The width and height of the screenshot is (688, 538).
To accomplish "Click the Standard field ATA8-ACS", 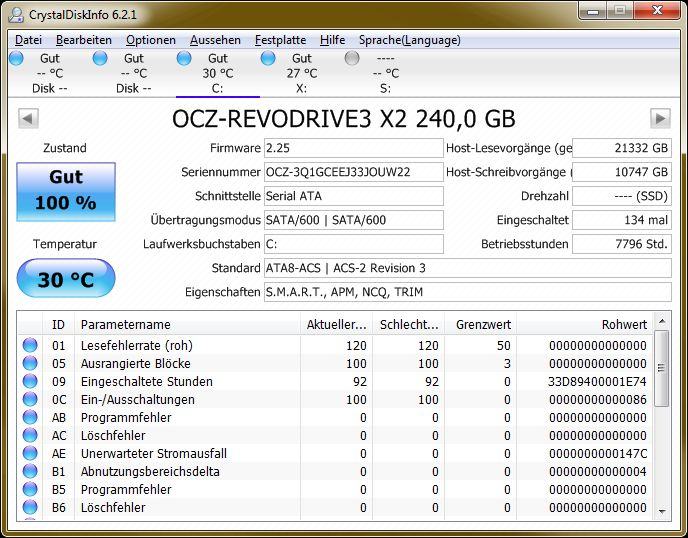I will click(467, 268).
